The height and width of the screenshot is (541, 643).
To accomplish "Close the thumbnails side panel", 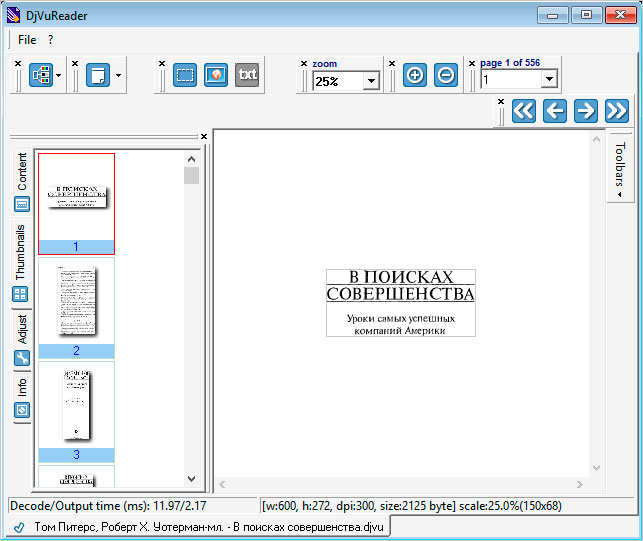I will (x=204, y=136).
